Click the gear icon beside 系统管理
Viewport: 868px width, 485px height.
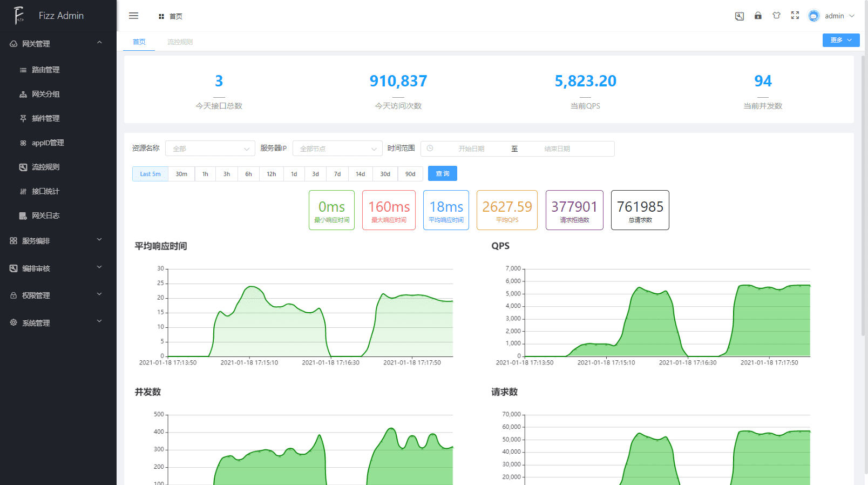(13, 322)
